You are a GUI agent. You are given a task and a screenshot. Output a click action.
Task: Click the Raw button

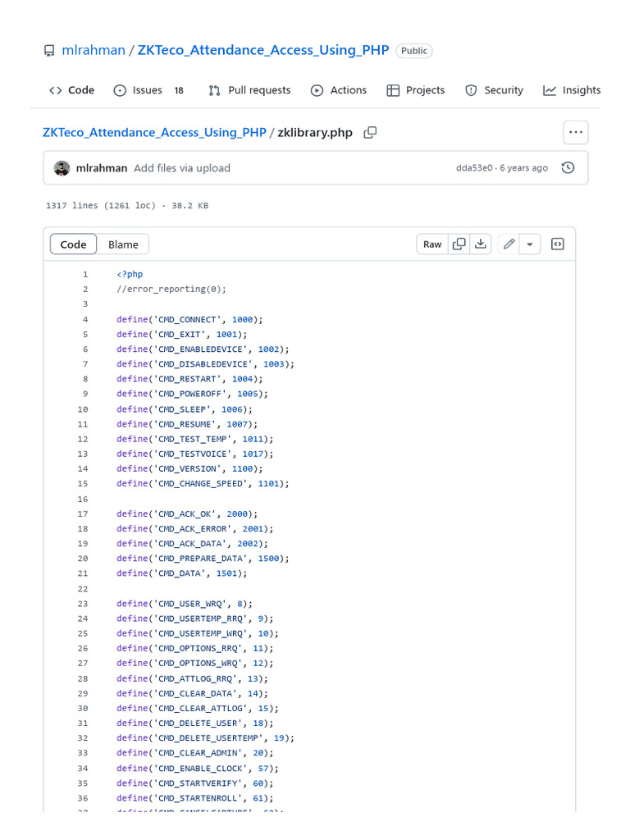coord(432,244)
